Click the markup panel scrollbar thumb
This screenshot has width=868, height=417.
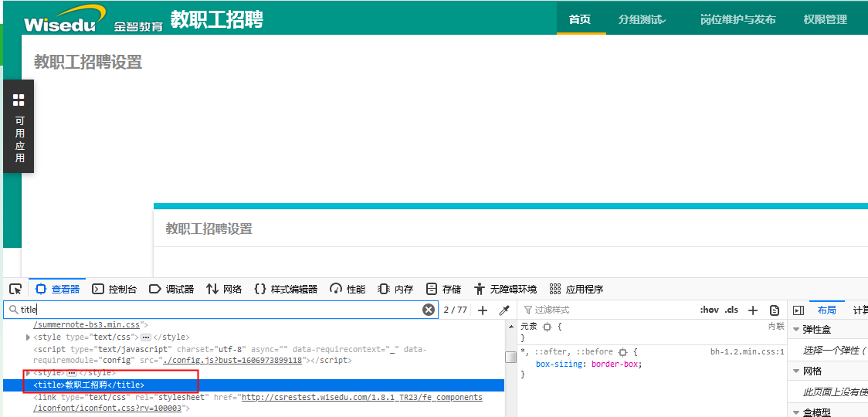click(510, 358)
